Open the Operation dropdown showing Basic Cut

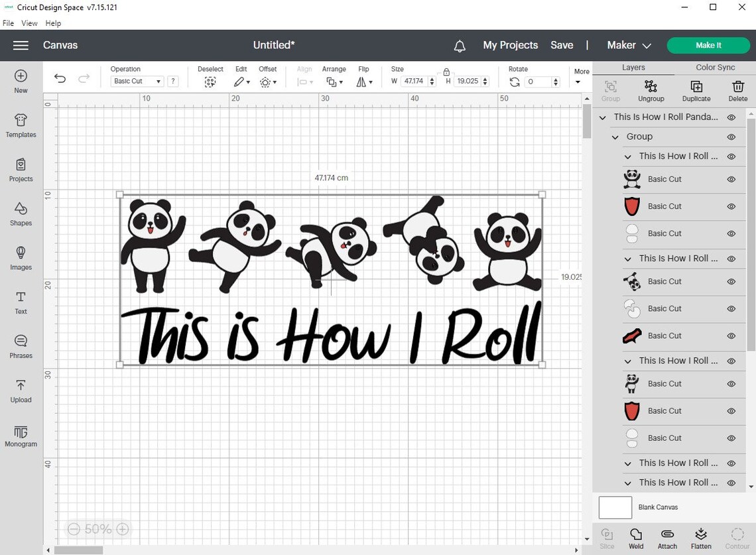tap(137, 81)
